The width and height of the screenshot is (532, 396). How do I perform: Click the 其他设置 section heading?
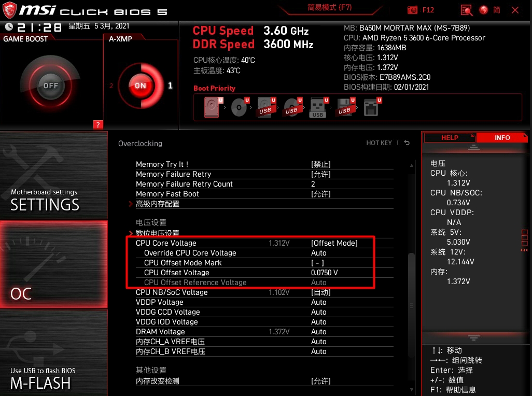(x=151, y=370)
